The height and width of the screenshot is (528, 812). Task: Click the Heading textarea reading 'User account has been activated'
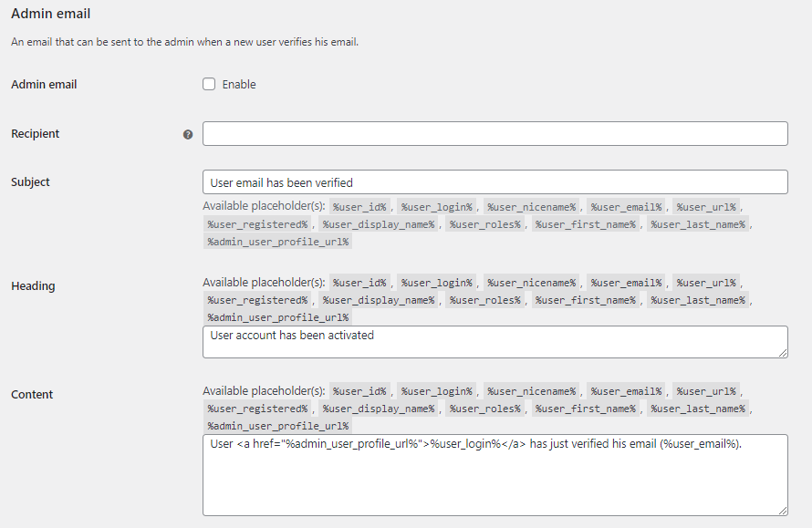coord(495,342)
